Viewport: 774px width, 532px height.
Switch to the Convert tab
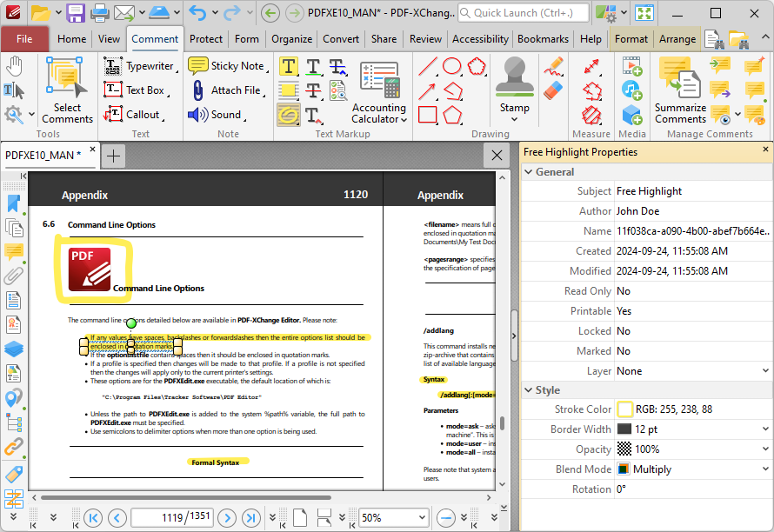tap(341, 39)
